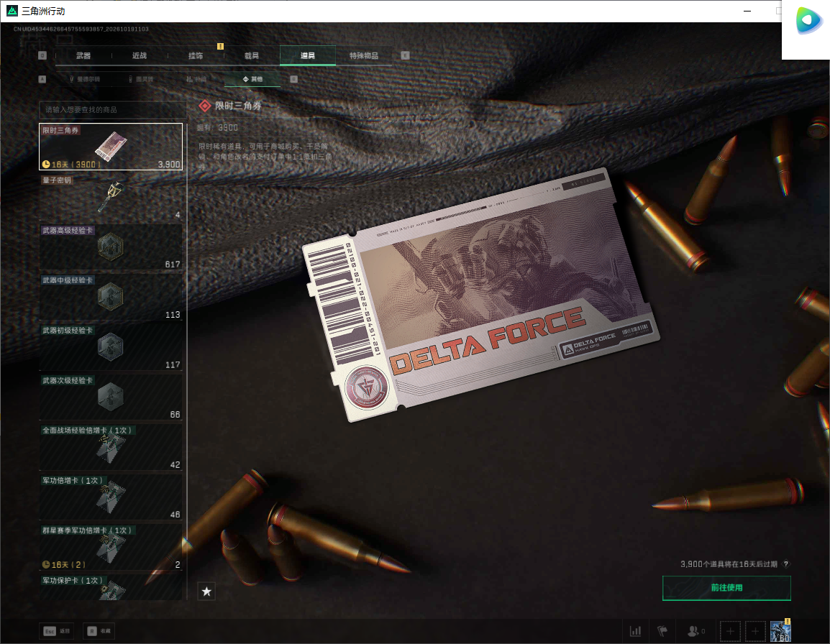Select the 量子密钥 item
The height and width of the screenshot is (644, 830).
[111, 197]
